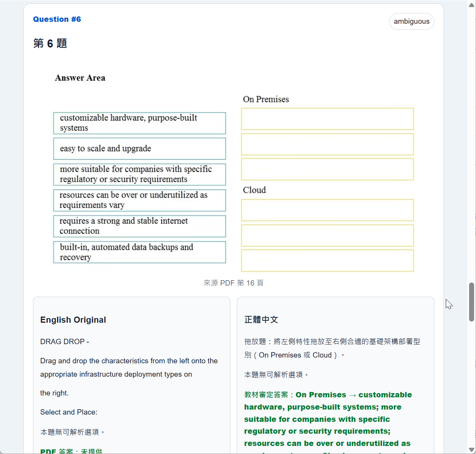This screenshot has width=476, height=454.
Task: Pick the automated data backups and recovery box
Action: [x=140, y=252]
